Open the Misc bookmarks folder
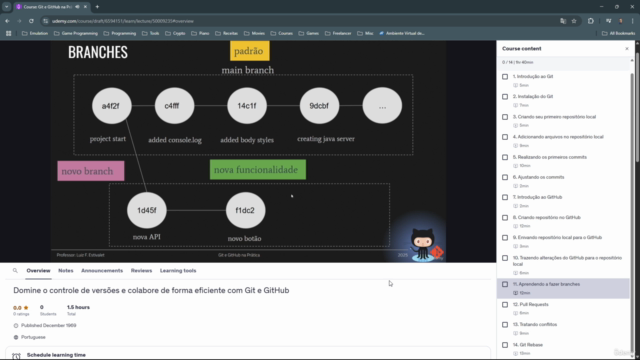This screenshot has height=360, width=640. click(x=365, y=33)
